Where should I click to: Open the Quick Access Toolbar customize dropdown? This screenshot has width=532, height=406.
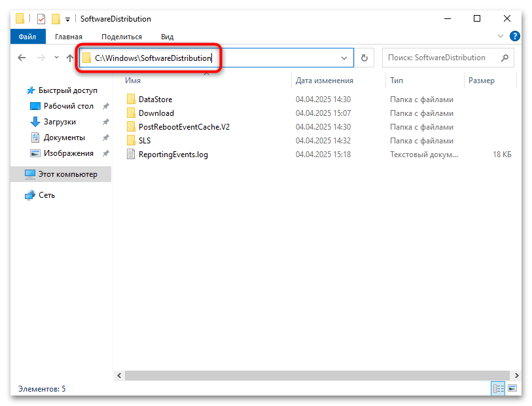tap(68, 20)
